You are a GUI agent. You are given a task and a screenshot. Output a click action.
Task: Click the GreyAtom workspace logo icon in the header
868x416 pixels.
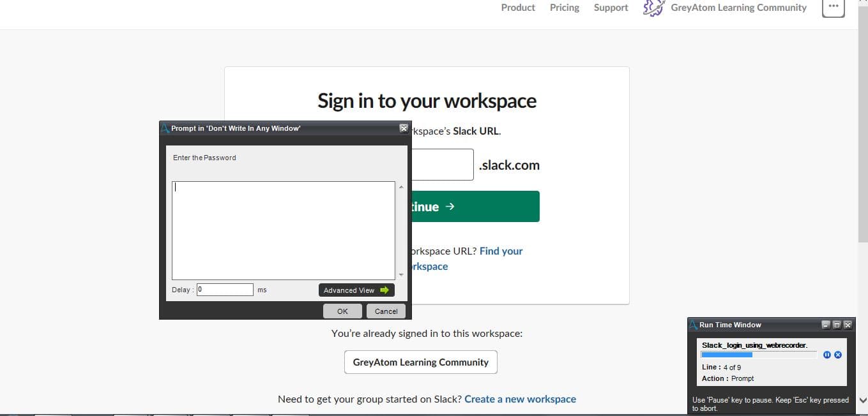coord(653,8)
